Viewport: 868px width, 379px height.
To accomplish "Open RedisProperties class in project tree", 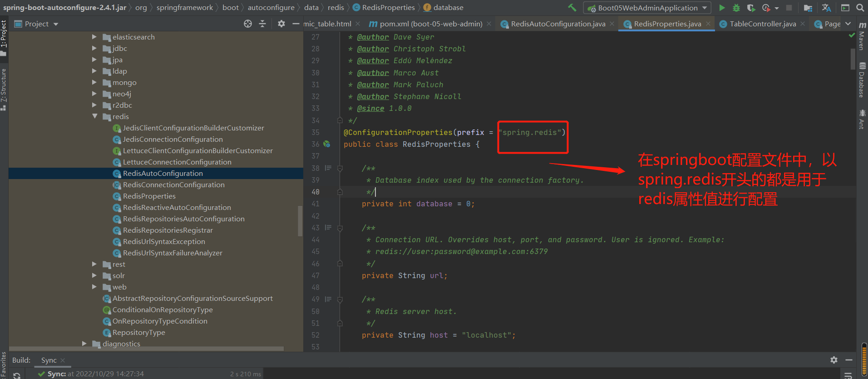I will point(149,196).
